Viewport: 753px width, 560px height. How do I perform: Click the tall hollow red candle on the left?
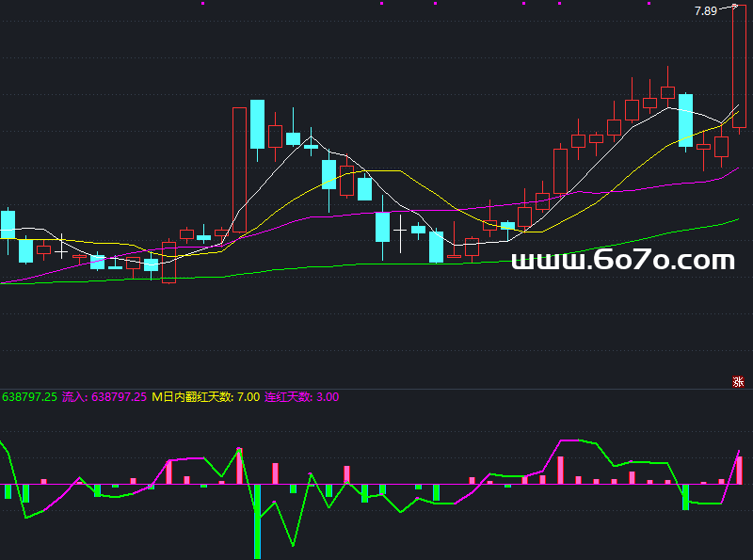239,169
